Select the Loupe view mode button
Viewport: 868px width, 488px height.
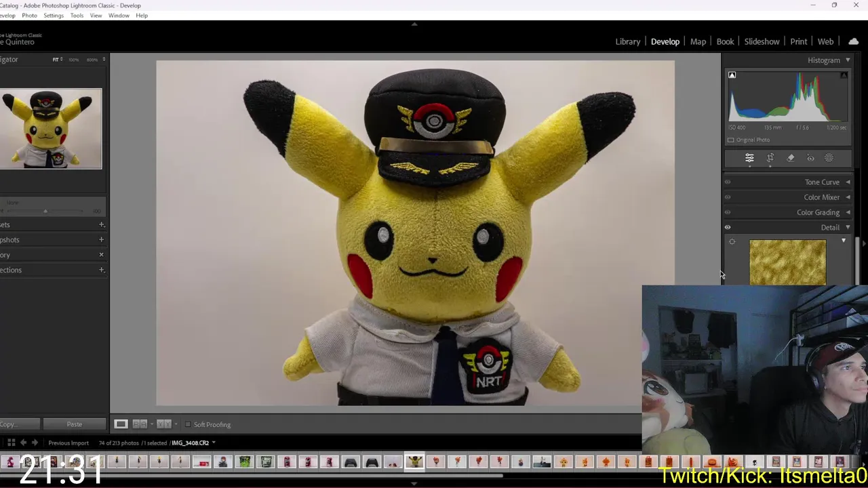tap(121, 424)
